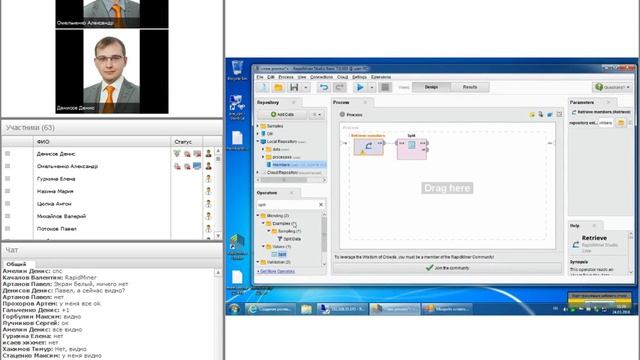
Task: Click the operator search input field
Action: [x=287, y=204]
